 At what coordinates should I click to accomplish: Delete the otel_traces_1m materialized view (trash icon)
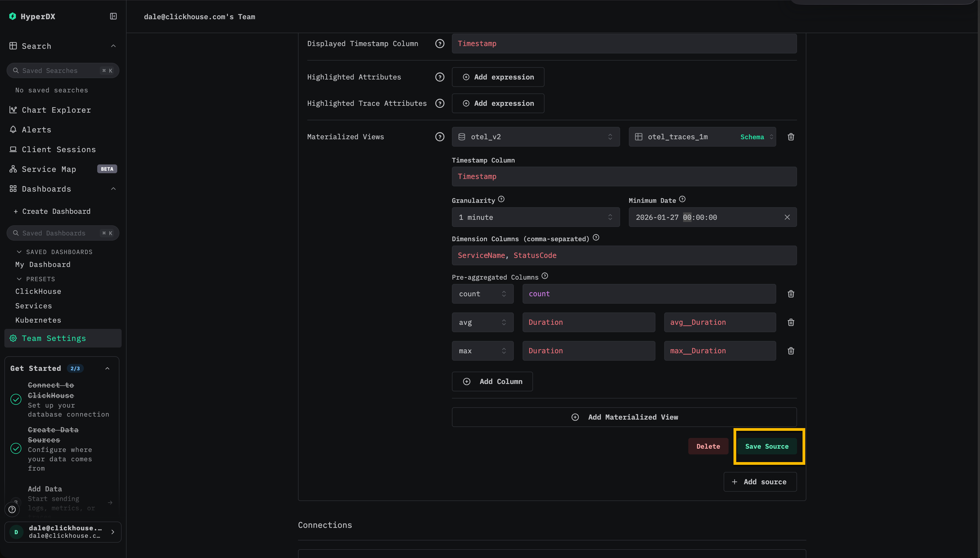tap(791, 137)
